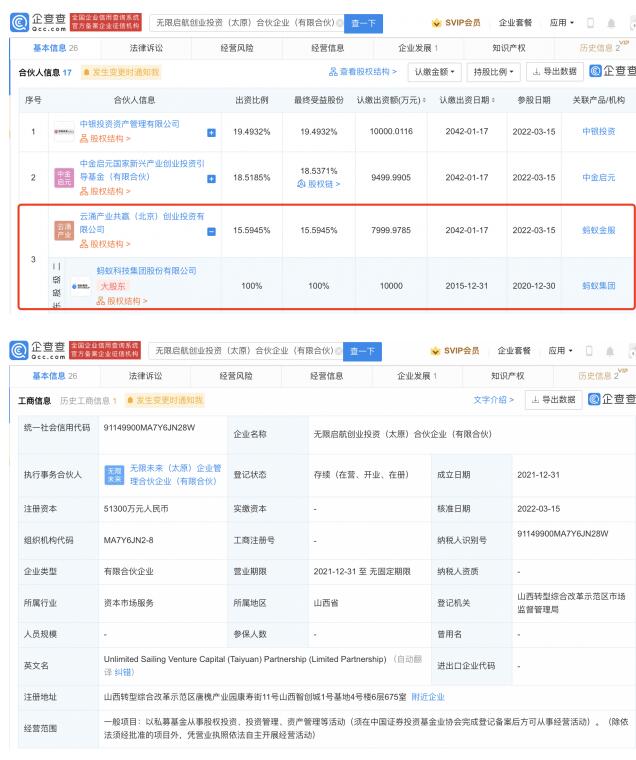Screen dimensions: 636x760
Task: Open the notification bell in the lower header
Action: click(x=610, y=350)
